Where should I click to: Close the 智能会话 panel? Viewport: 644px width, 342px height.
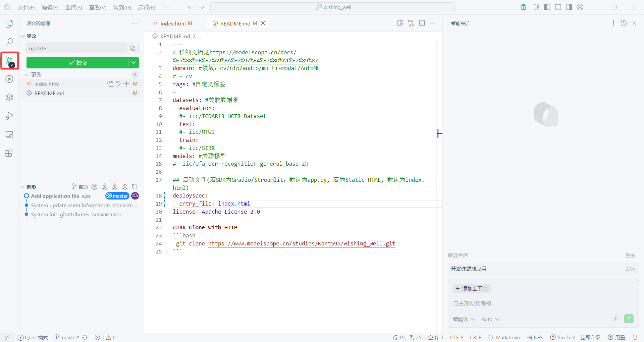coord(634,23)
